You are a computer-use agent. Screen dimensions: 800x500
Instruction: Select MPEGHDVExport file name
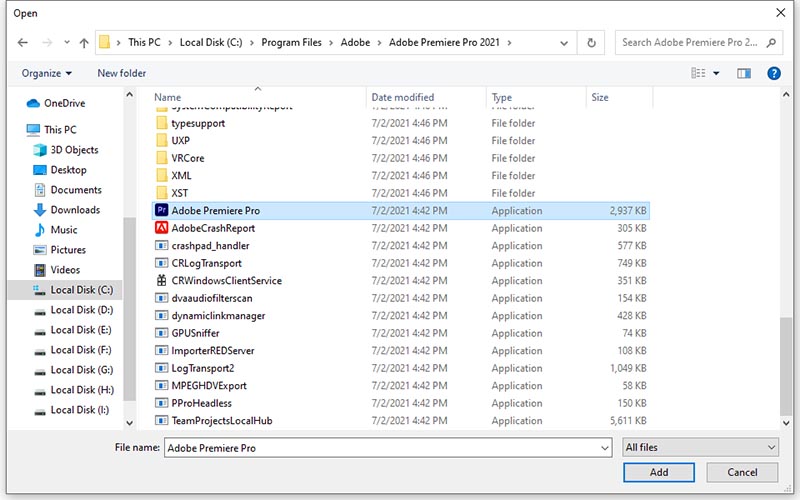209,386
